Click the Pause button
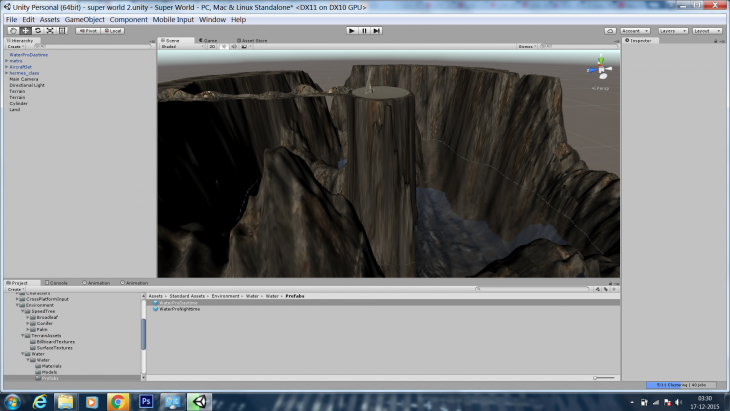The width and height of the screenshot is (730, 411). (364, 30)
